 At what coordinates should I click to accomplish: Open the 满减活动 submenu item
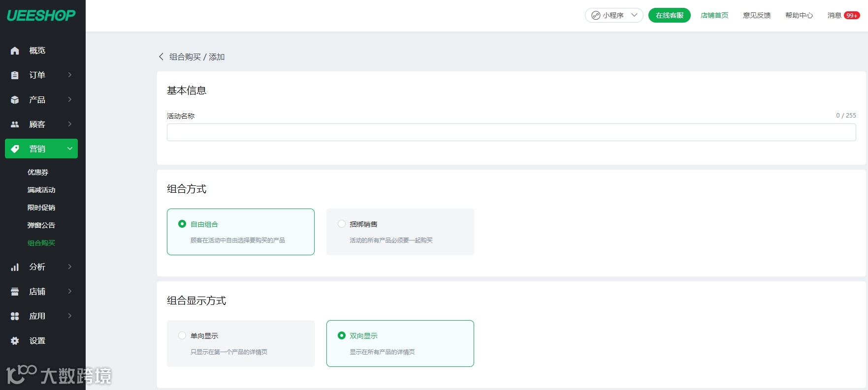point(41,190)
